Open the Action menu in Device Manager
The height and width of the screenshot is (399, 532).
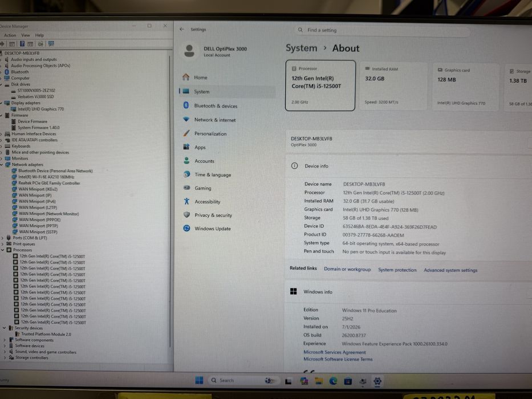(x=10, y=35)
